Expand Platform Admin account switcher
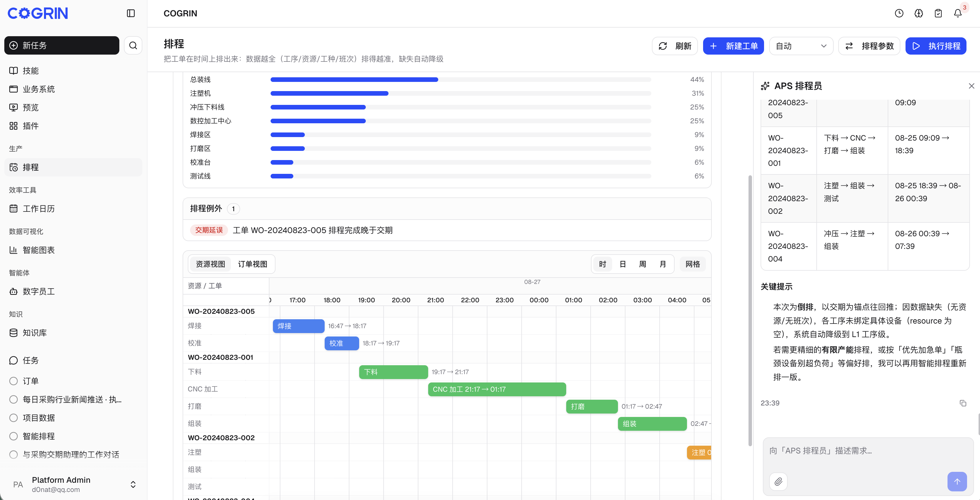This screenshot has height=500, width=980. pos(133,484)
